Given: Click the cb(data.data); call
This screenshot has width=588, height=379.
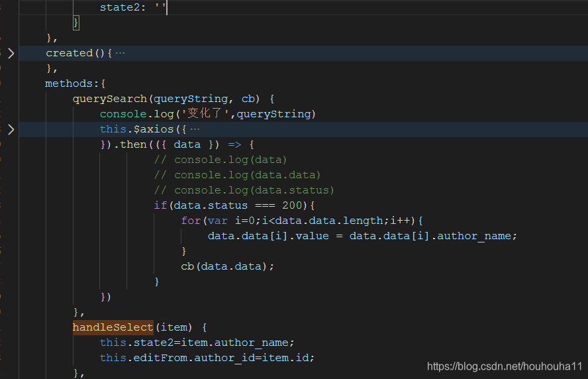Looking at the screenshot, I should (228, 266).
